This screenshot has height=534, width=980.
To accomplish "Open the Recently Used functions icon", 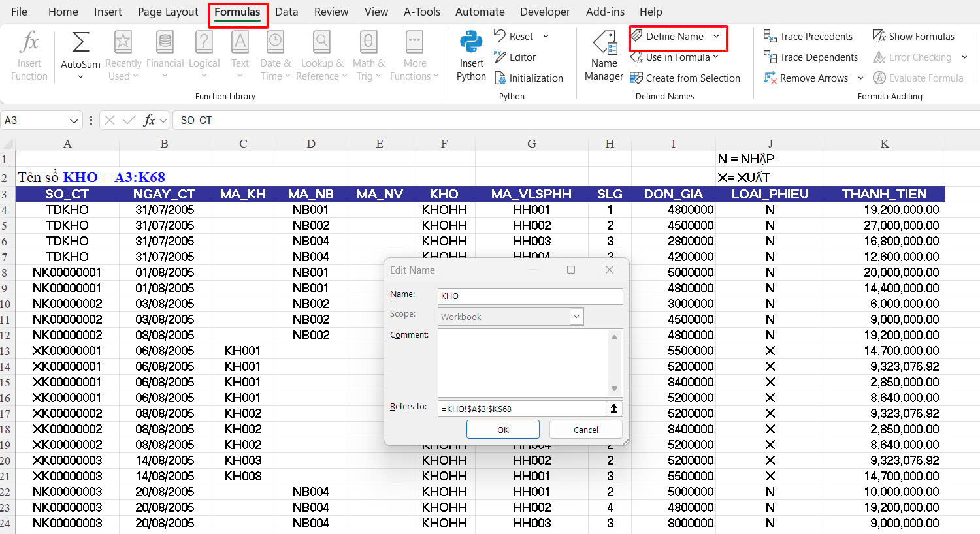I will 123,43.
